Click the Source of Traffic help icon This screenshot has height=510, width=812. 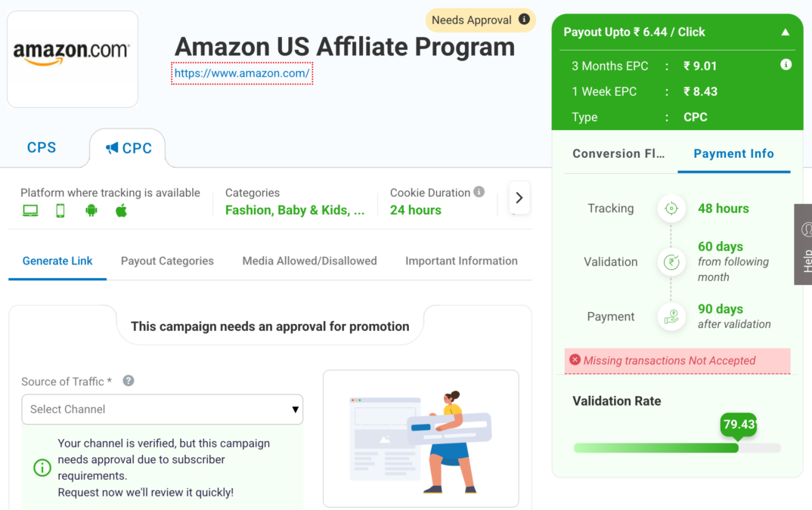click(x=129, y=381)
